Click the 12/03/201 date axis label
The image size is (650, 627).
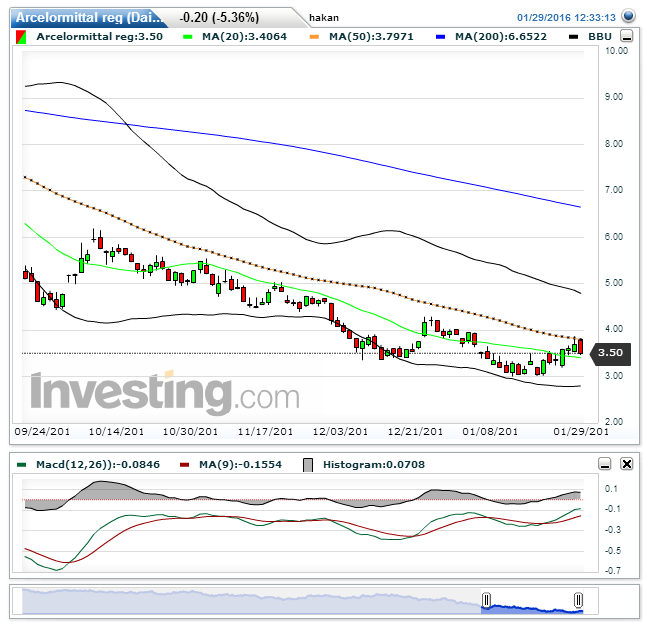pos(340,431)
